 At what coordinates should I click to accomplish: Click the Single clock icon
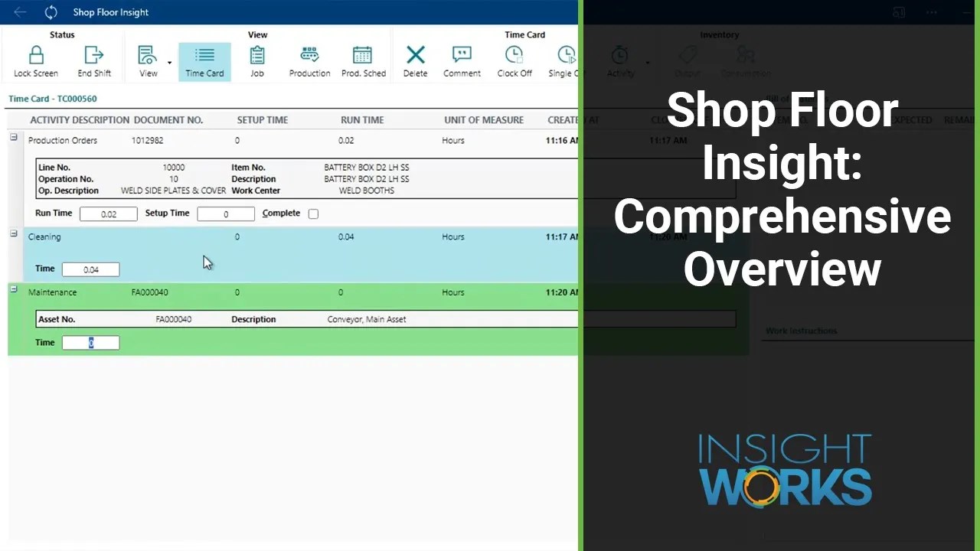[566, 55]
